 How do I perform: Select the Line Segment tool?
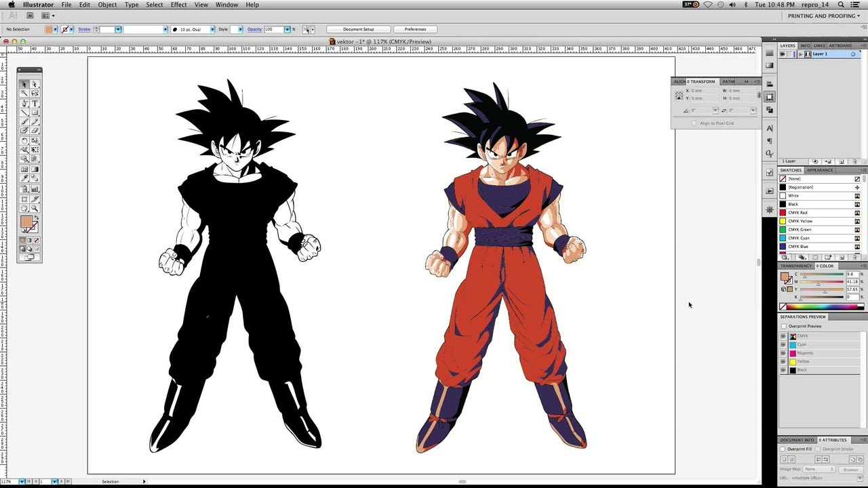[x=24, y=113]
